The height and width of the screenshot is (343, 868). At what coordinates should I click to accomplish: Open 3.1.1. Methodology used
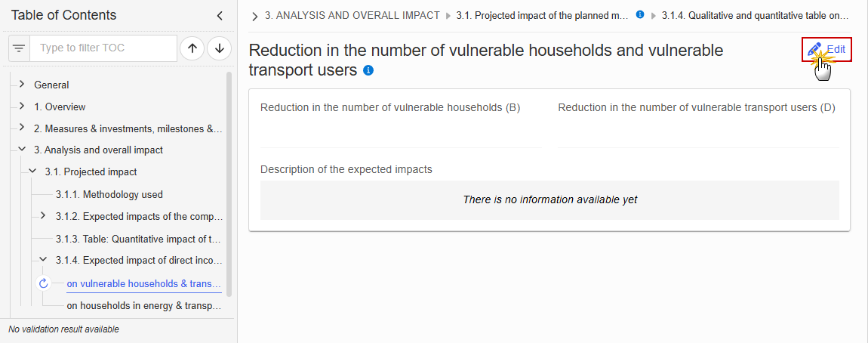pyautogui.click(x=109, y=194)
